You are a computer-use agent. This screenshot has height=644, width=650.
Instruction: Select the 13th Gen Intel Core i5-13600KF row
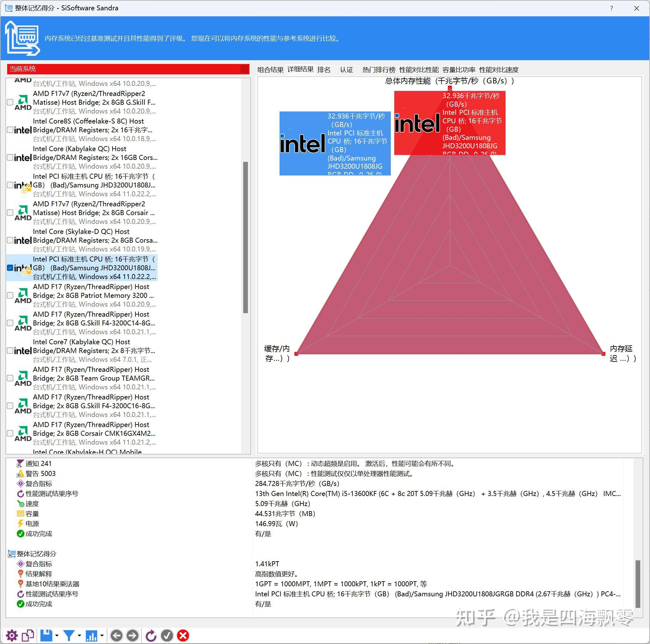[x=438, y=494]
